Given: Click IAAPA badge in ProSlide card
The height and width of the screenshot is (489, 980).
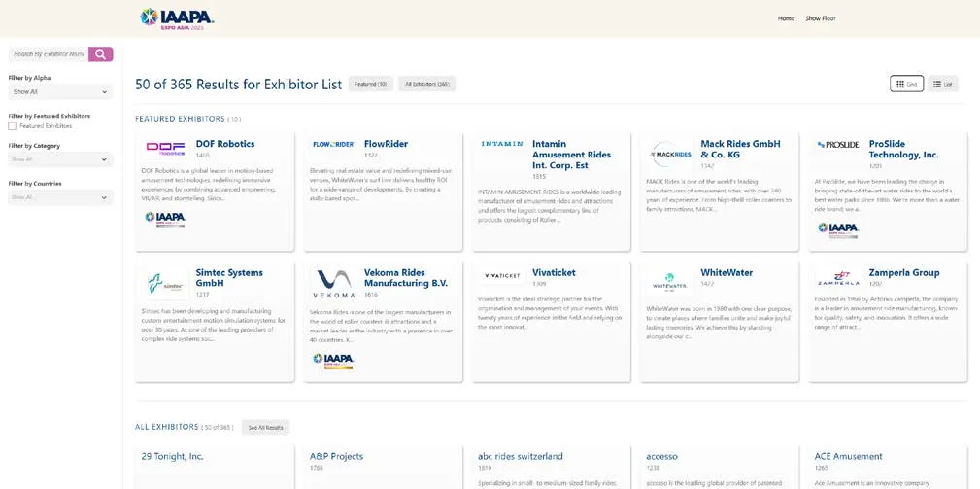Looking at the screenshot, I should coord(838,229).
